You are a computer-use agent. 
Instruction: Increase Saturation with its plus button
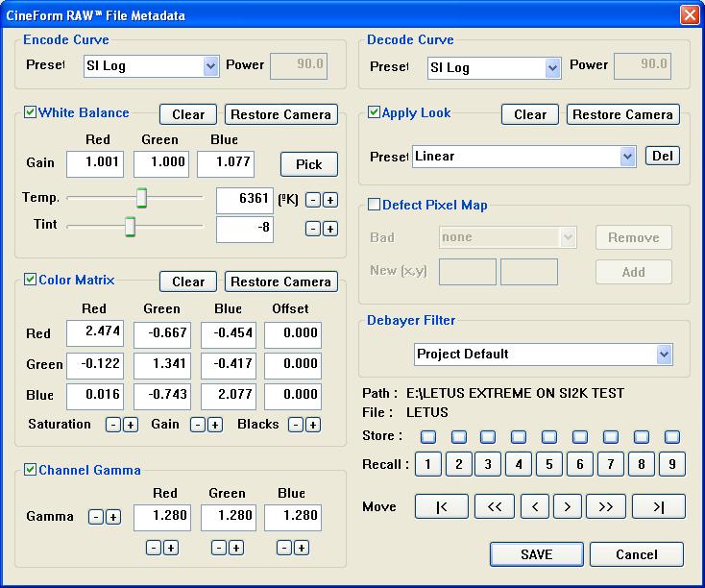[131, 425]
